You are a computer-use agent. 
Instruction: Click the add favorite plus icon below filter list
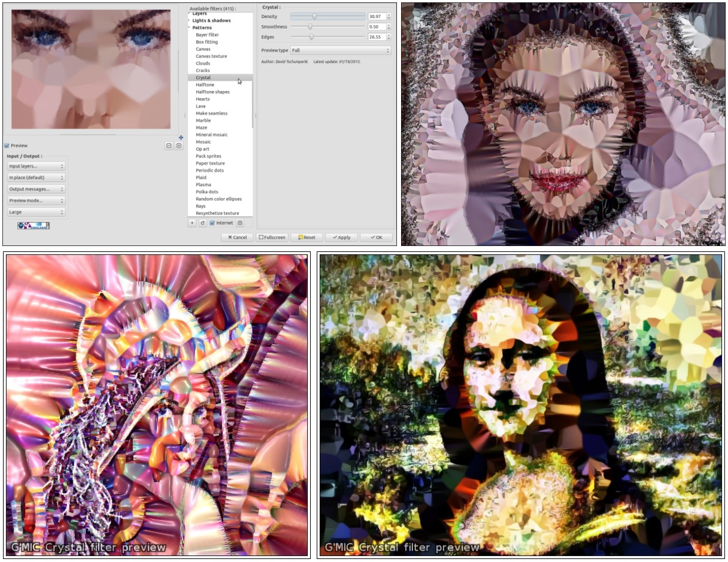click(x=192, y=223)
